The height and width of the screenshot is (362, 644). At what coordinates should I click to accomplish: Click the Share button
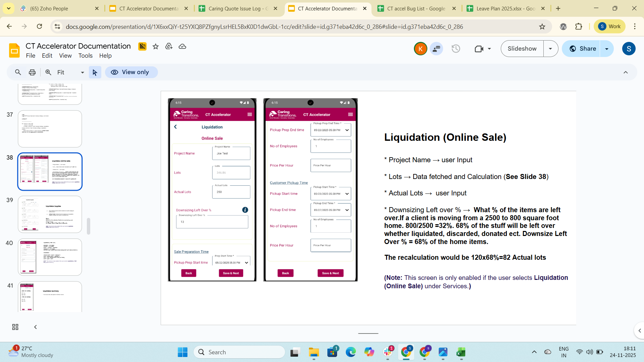click(x=583, y=49)
